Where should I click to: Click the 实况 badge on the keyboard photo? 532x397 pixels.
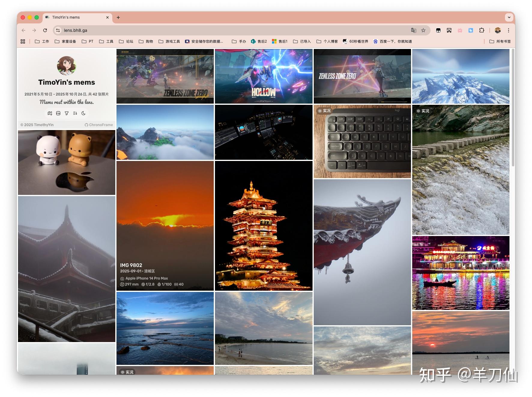point(324,111)
